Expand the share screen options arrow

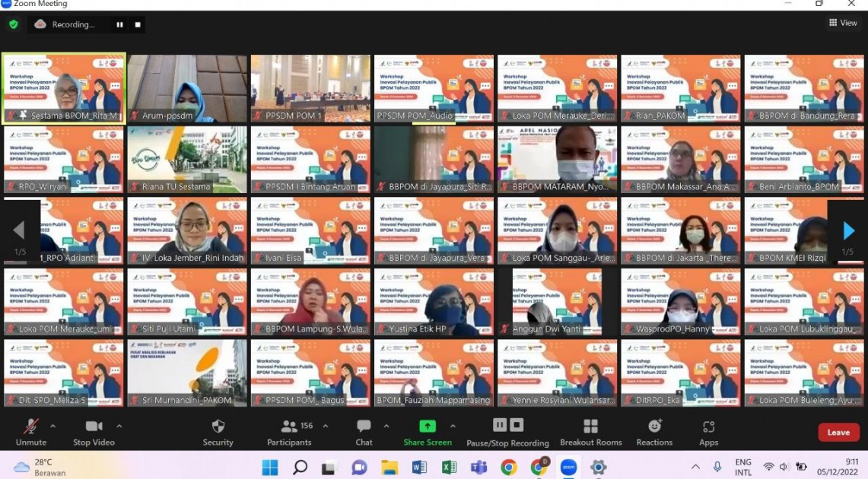[x=453, y=426]
